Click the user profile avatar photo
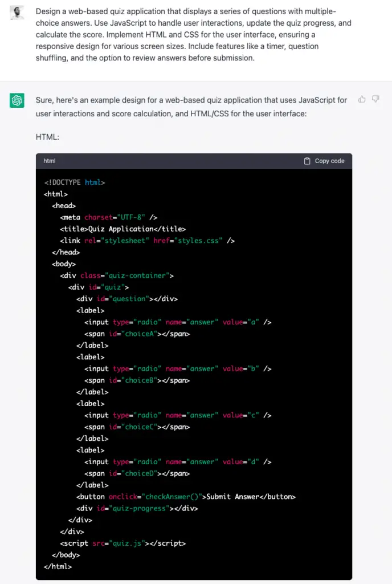Screen dimensions: 392x584 coord(17,13)
